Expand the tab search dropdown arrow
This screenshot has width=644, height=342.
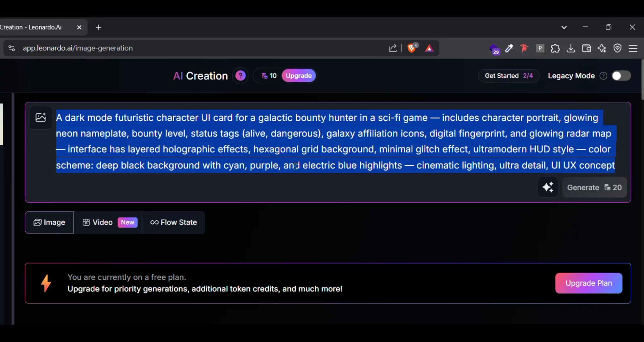click(x=564, y=27)
